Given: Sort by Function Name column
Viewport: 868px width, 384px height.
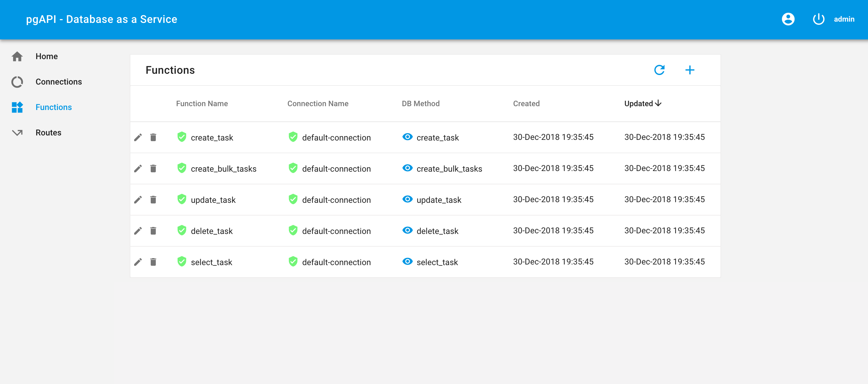Looking at the screenshot, I should 202,104.
